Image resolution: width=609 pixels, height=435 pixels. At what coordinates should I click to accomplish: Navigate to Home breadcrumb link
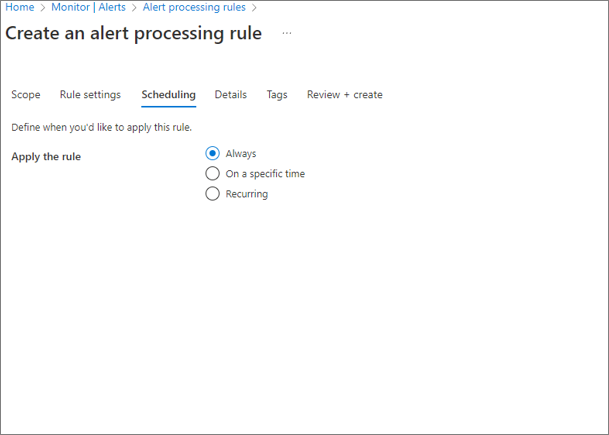coord(20,8)
